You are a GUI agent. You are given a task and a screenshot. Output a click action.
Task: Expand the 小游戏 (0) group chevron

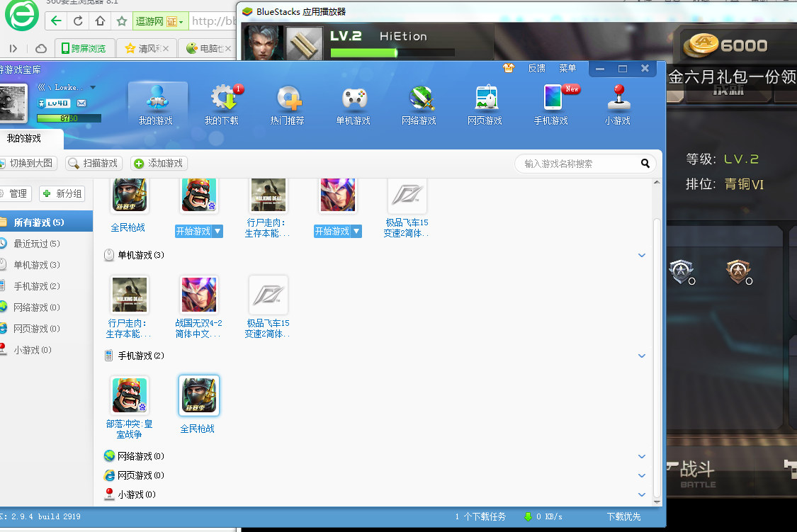pyautogui.click(x=642, y=494)
